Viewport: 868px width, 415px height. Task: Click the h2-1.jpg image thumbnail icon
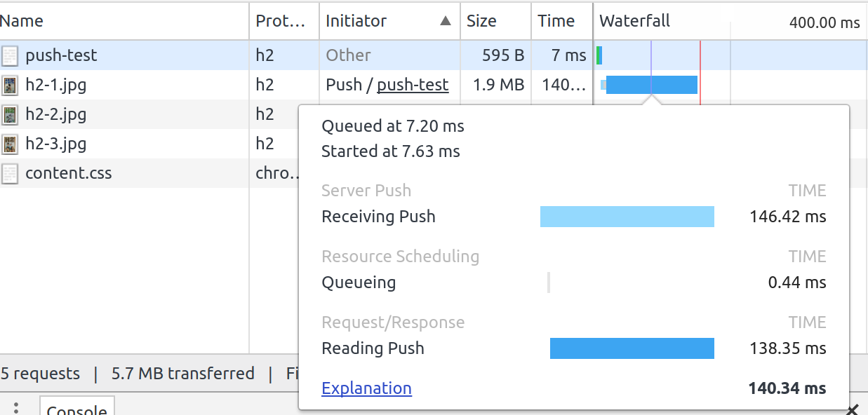(10, 86)
